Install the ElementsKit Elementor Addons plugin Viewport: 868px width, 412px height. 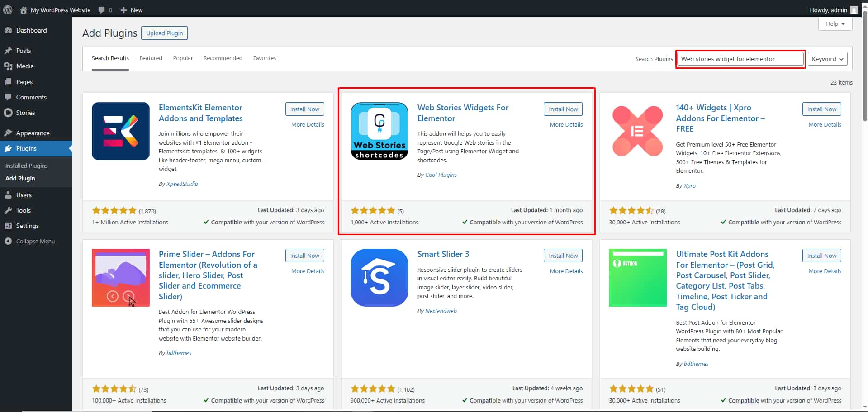pyautogui.click(x=304, y=109)
